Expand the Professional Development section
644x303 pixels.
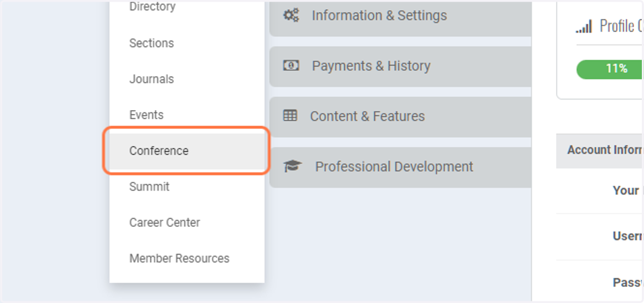tap(400, 167)
